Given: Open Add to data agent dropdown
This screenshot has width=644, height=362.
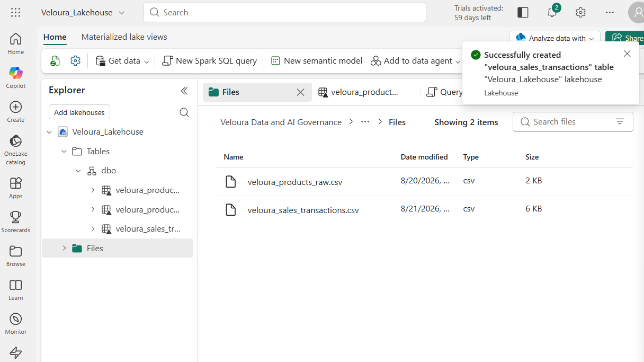Looking at the screenshot, I should click(x=415, y=61).
